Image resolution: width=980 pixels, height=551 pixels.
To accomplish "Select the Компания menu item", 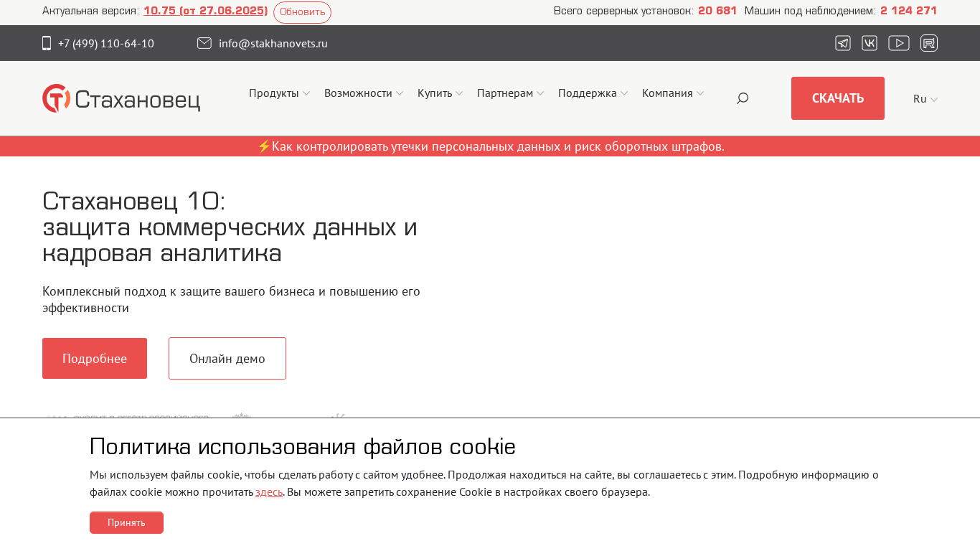I will coord(672,93).
